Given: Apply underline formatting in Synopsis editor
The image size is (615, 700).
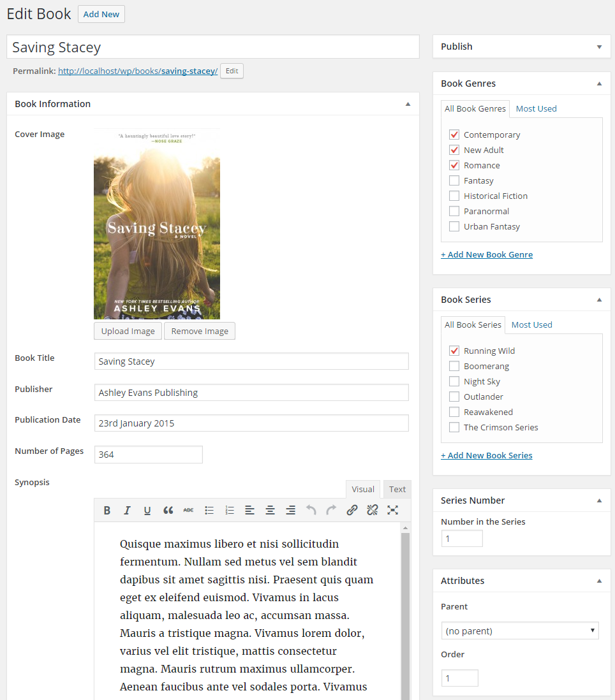Looking at the screenshot, I should pos(147,510).
